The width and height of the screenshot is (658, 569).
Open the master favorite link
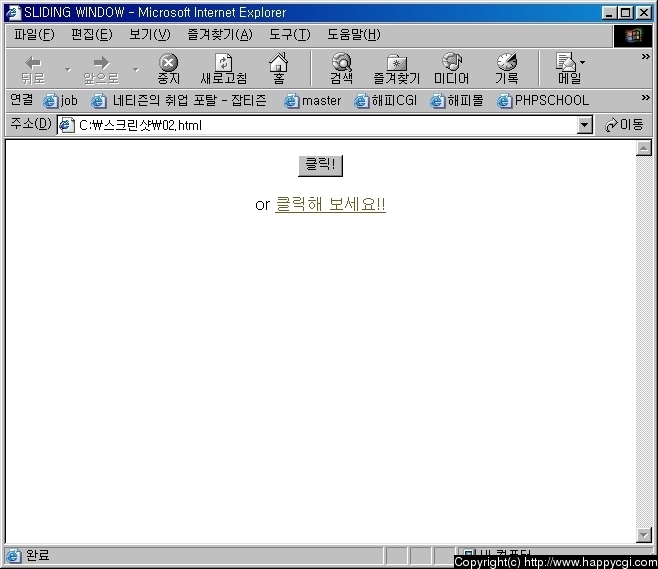point(312,101)
